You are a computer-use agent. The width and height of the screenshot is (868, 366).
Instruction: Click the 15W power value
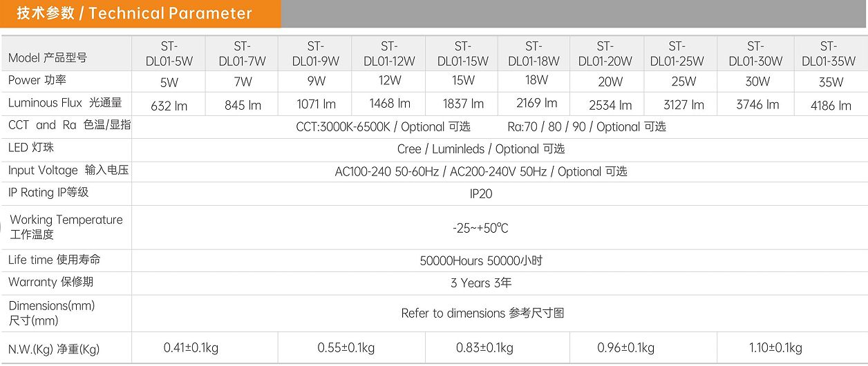pyautogui.click(x=463, y=80)
